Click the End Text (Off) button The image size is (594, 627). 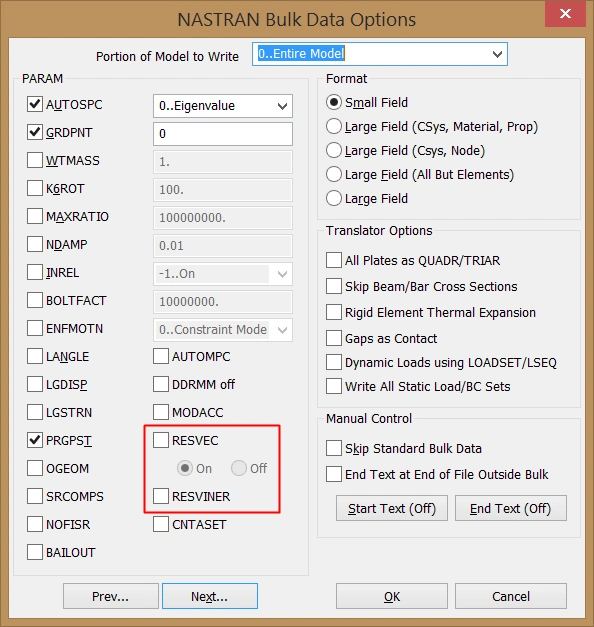pyautogui.click(x=510, y=508)
